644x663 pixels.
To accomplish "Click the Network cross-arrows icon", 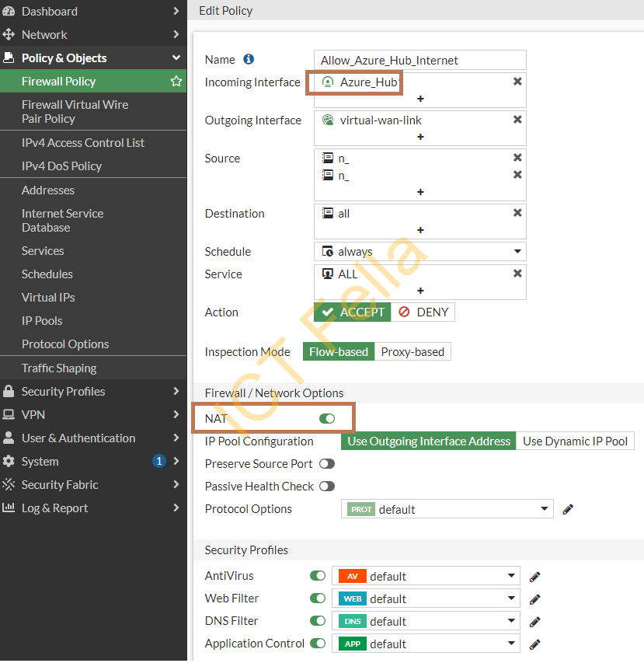I will (x=9, y=34).
